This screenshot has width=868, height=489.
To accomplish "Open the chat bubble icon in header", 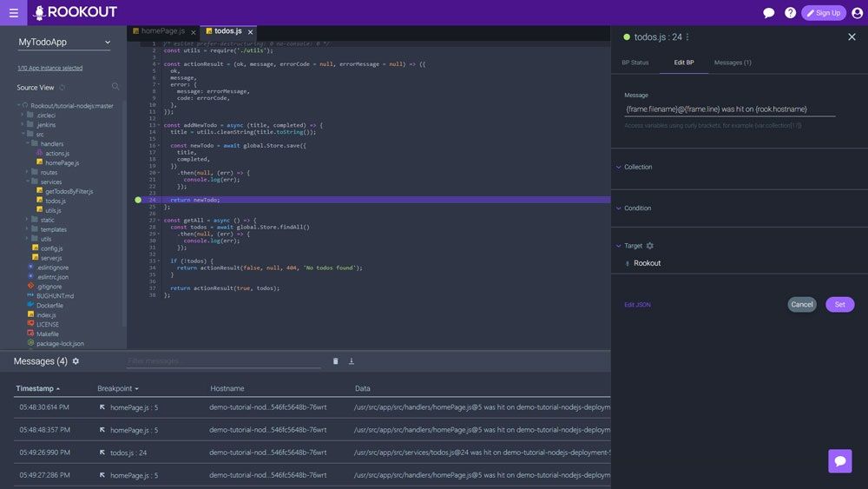I will click(x=768, y=13).
